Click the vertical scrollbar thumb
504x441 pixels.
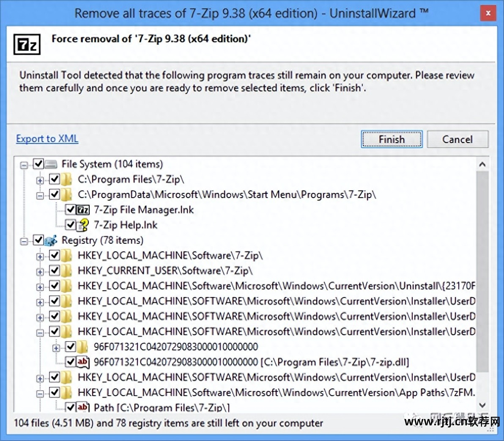482,271
